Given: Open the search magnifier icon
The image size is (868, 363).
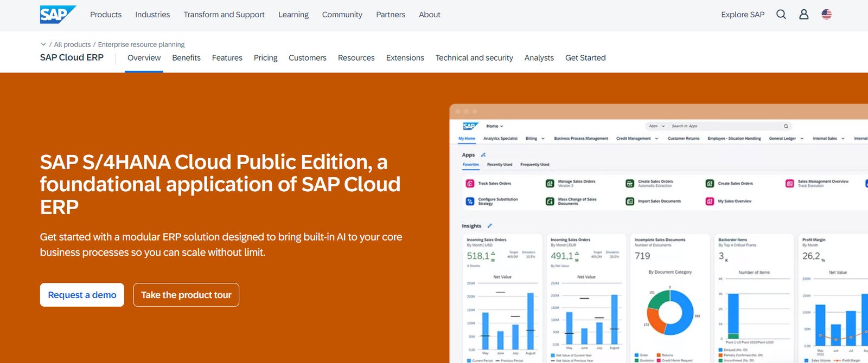Looking at the screenshot, I should click(x=781, y=15).
